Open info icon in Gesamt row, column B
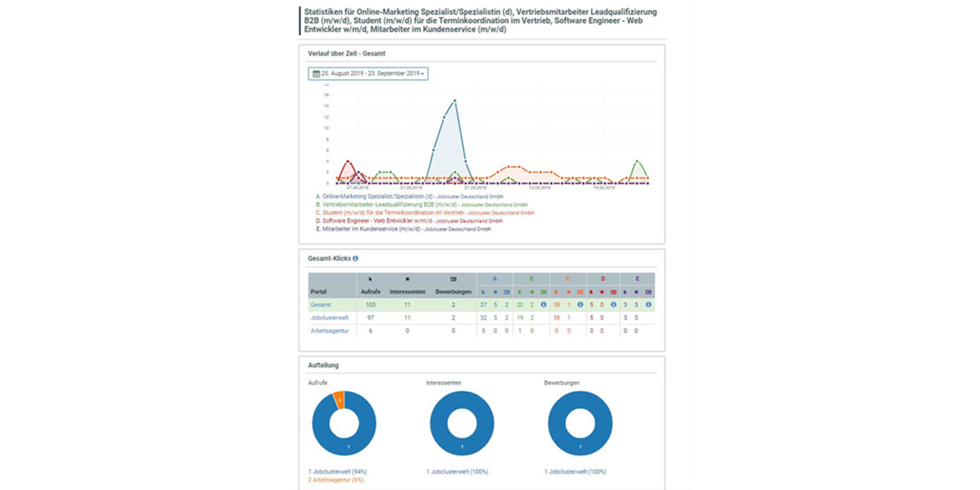 (x=544, y=305)
